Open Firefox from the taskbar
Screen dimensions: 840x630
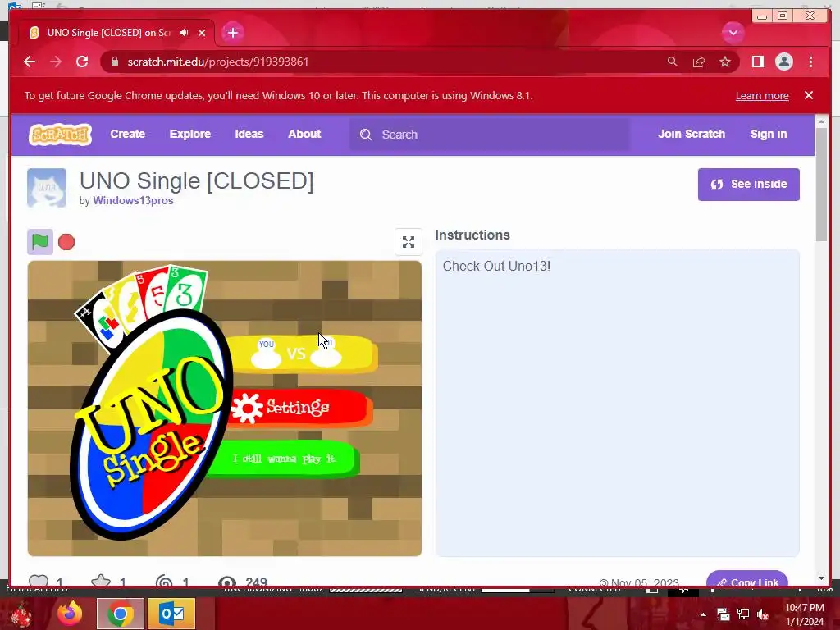coord(70,614)
